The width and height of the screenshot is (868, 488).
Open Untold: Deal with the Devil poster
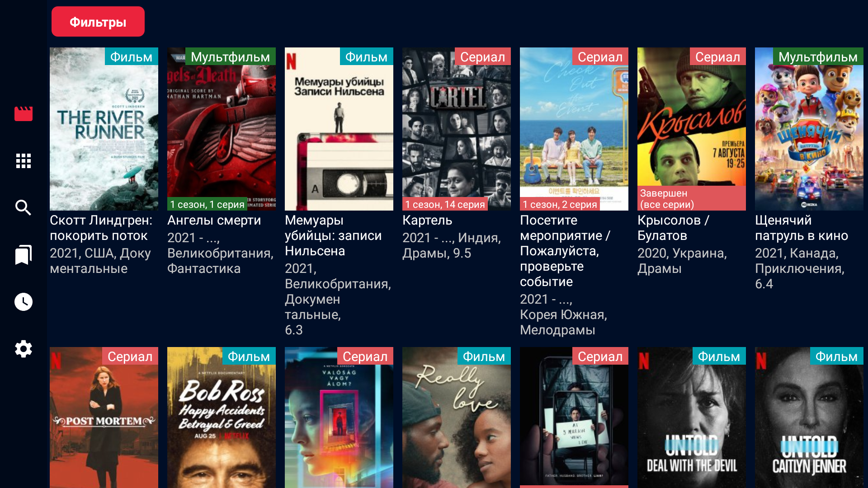[692, 418]
